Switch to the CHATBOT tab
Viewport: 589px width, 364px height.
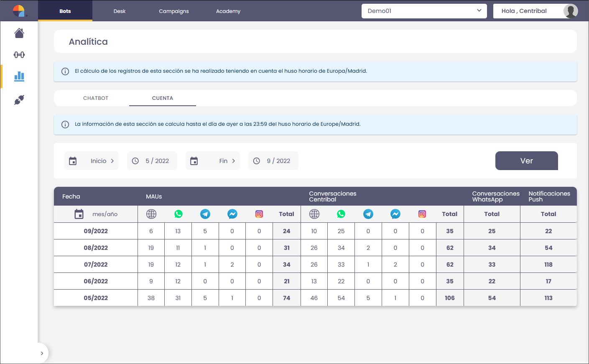96,98
